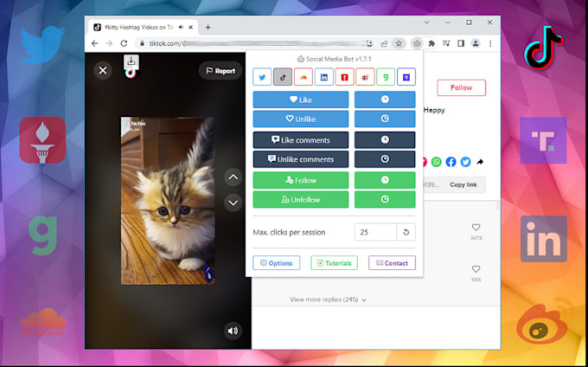Mute the tab using its audio icon
Viewport: 588px width, 367px height.
pyautogui.click(x=181, y=27)
